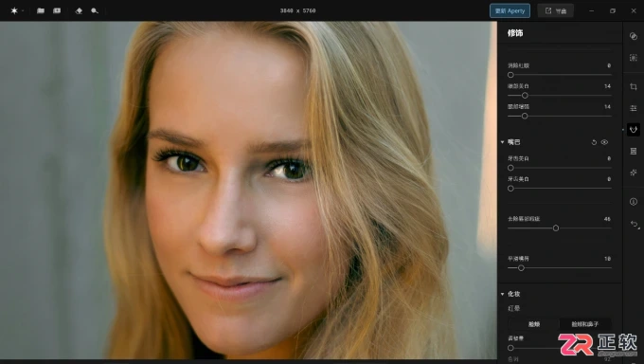Open the info icon in sidebar
Viewport: 644px width, 364px height.
[634, 202]
